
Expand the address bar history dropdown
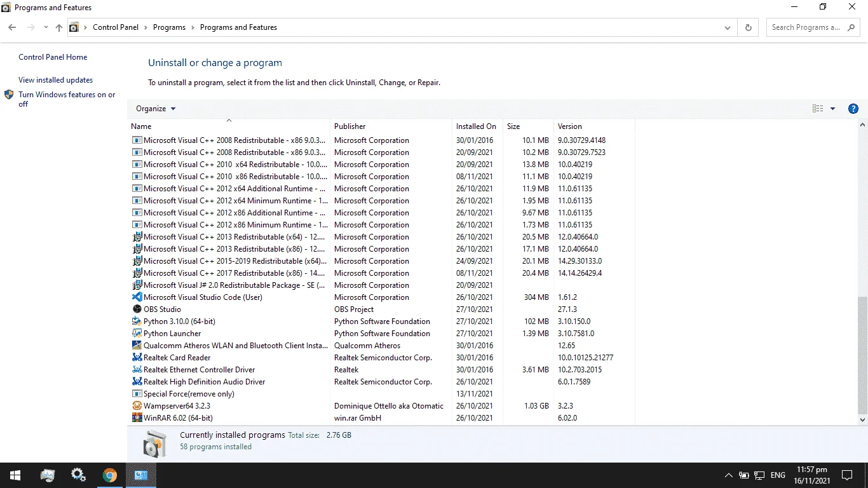[728, 27]
